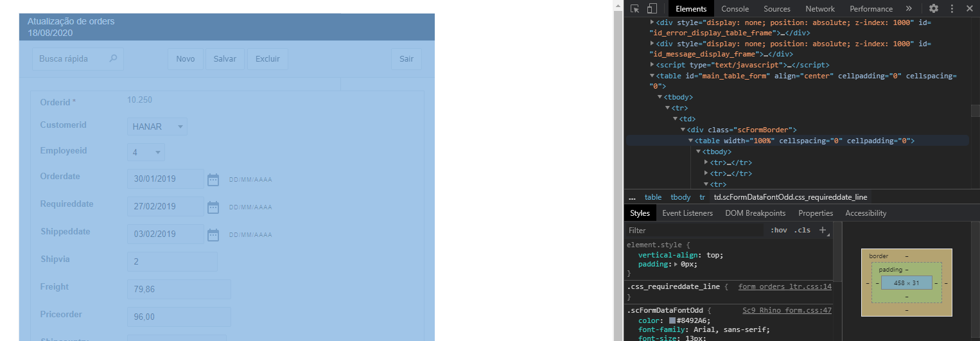
Task: Click breadcrumb ellipsis to show ancestors
Action: point(632,197)
